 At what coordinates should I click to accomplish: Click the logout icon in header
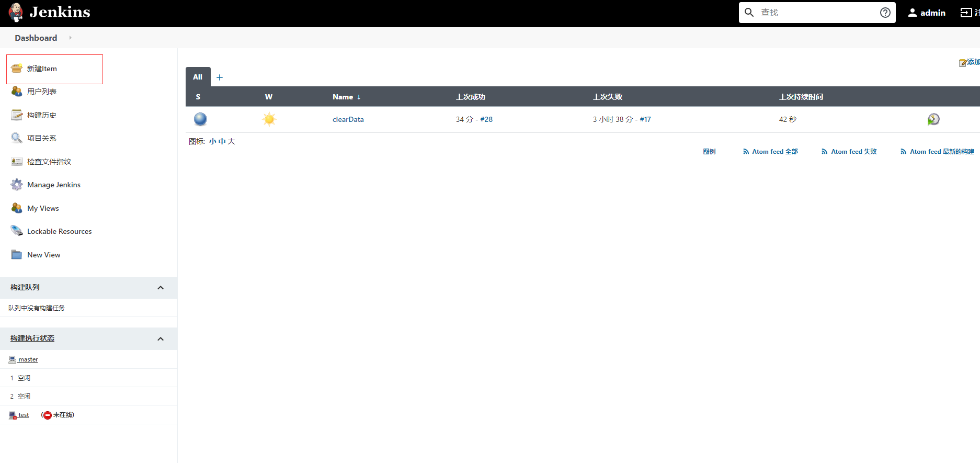(966, 13)
